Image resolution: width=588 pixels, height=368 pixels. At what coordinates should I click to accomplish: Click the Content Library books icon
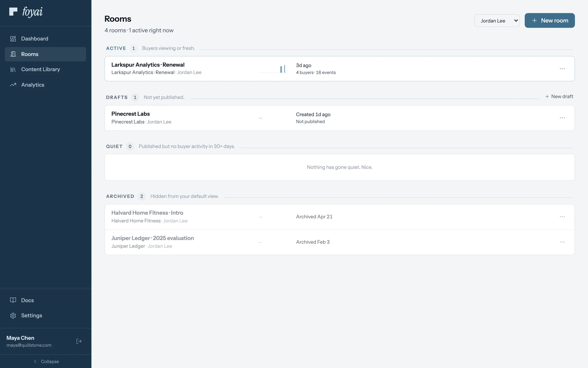[13, 69]
